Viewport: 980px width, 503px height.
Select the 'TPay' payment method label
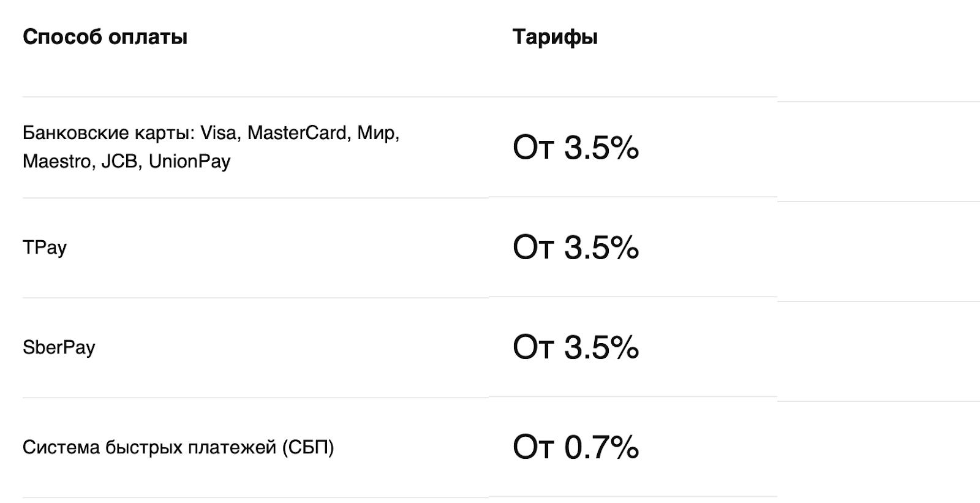pyautogui.click(x=45, y=248)
